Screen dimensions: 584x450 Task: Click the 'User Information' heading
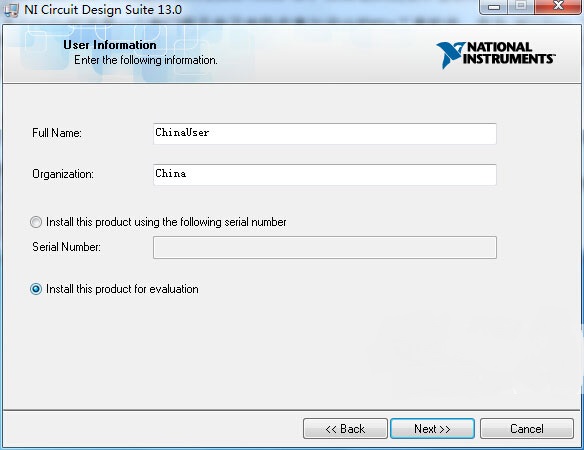click(110, 45)
